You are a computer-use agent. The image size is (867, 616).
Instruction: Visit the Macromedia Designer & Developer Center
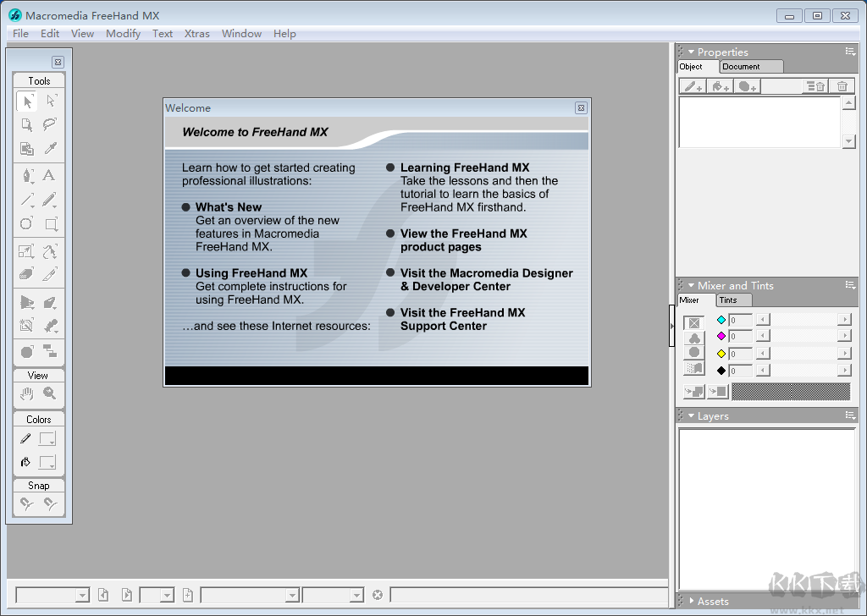pyautogui.click(x=487, y=279)
